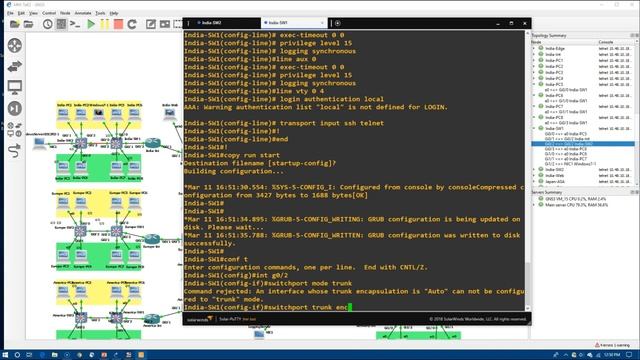Collapse the India-PC5 node
640x360 pixels.
tap(533, 84)
